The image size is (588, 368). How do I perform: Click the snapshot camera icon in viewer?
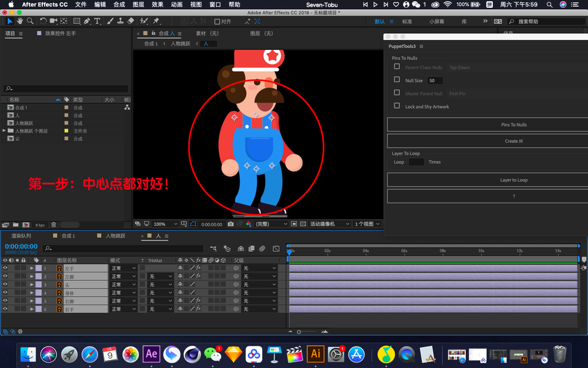tap(230, 224)
